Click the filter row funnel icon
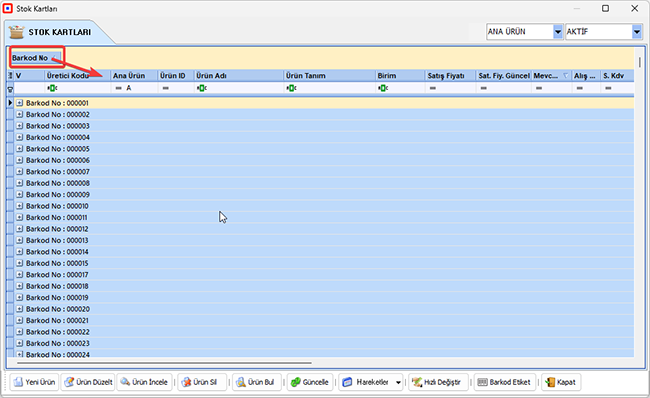This screenshot has height=398, width=650. click(x=10, y=89)
